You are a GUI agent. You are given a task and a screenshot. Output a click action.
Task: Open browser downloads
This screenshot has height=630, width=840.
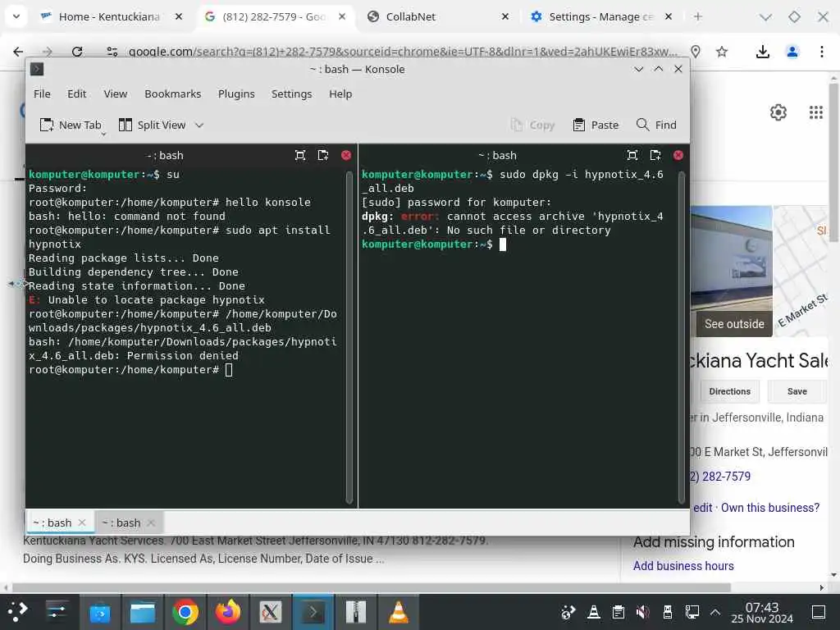763,52
